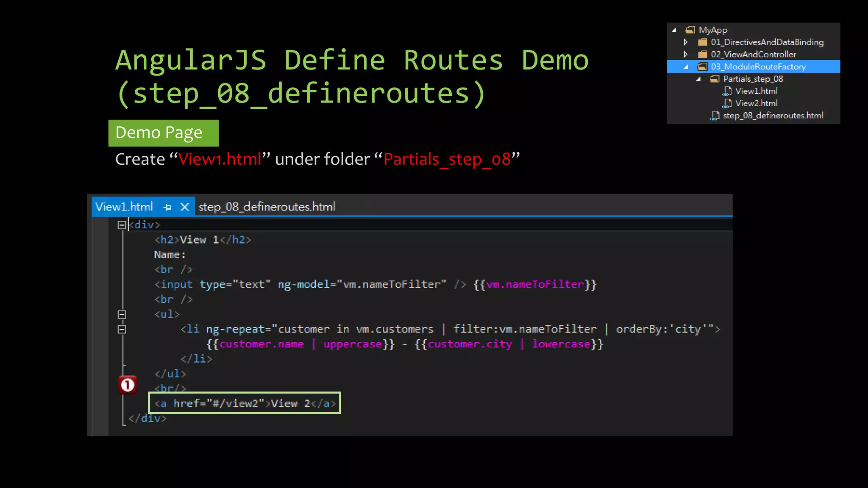This screenshot has height=488, width=868.
Task: Open View1.html in the solution tree
Action: click(x=756, y=91)
